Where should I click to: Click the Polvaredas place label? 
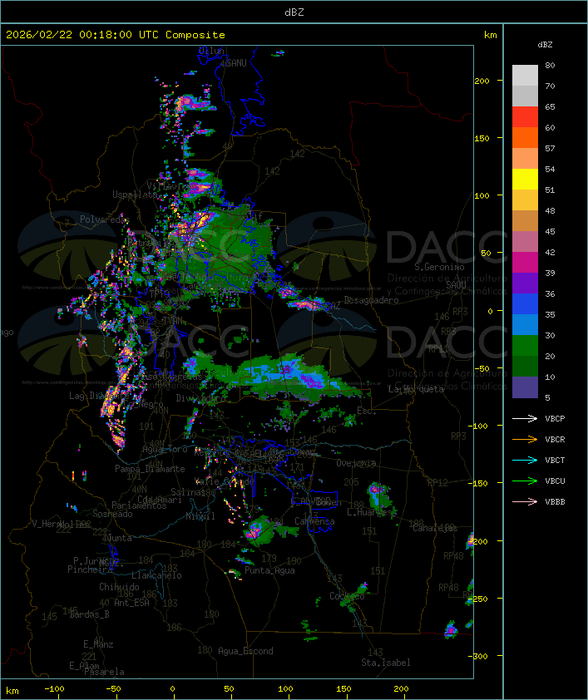pyautogui.click(x=105, y=219)
